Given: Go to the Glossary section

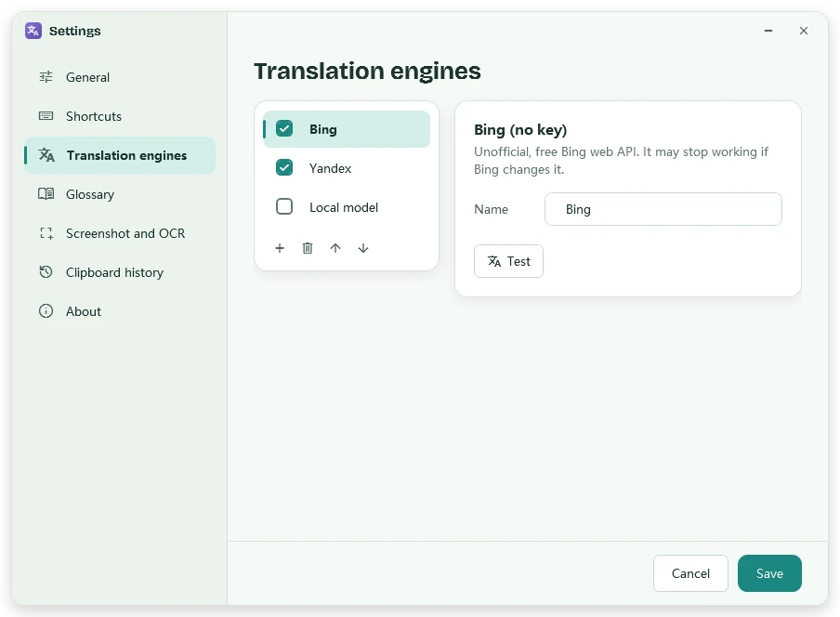Looking at the screenshot, I should coord(120,194).
